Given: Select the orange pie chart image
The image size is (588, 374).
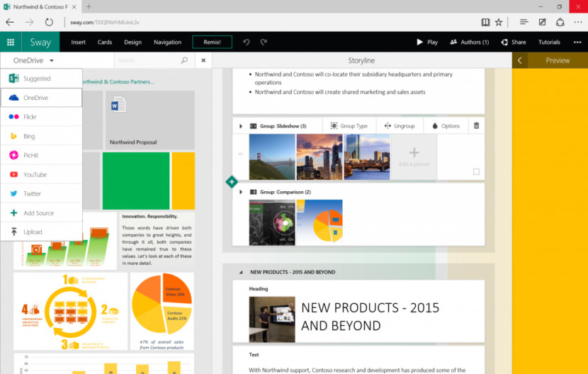Looking at the screenshot, I should [x=162, y=312].
